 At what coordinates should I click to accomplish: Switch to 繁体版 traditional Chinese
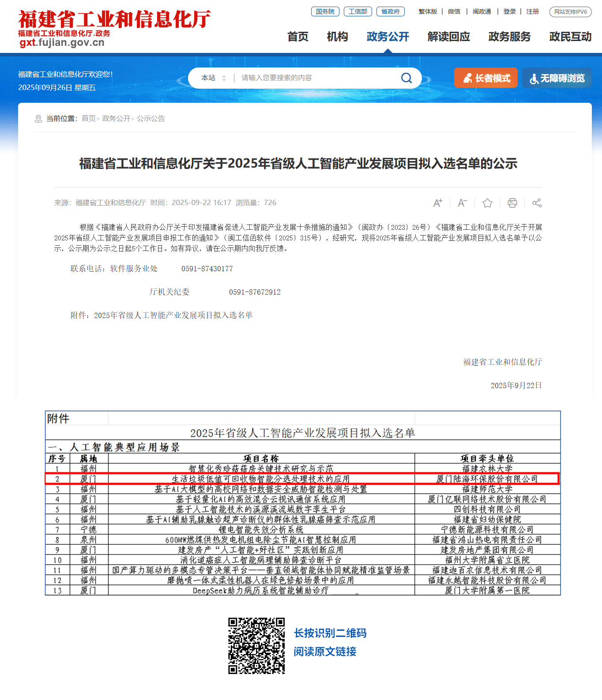[x=428, y=11]
